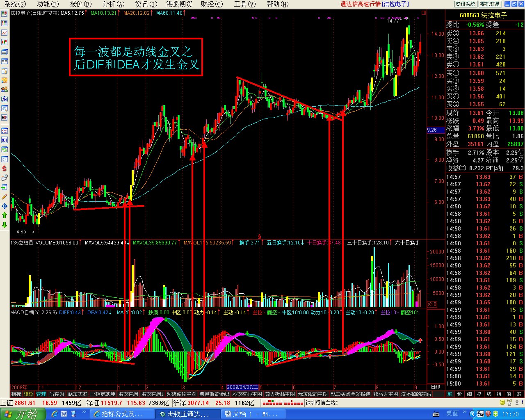Open the list details window icon
Viewport: 525px width, 420px height.
5,62
